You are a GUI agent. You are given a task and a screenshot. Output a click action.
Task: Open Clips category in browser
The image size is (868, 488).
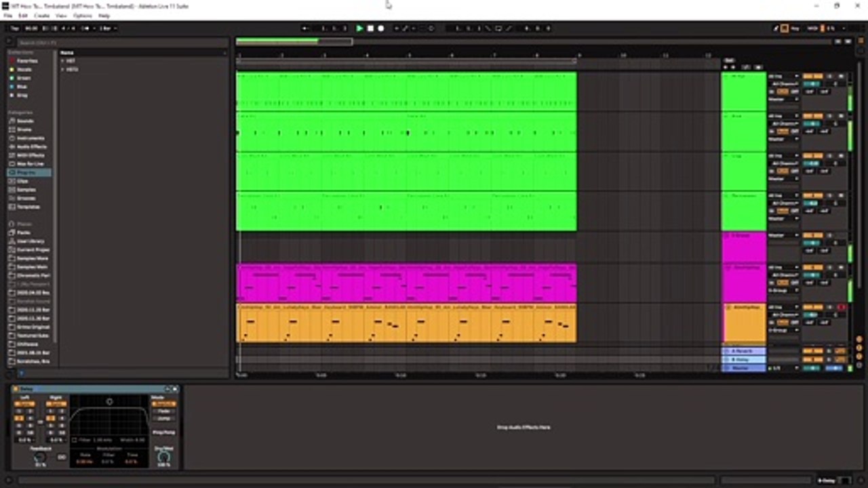click(x=22, y=181)
